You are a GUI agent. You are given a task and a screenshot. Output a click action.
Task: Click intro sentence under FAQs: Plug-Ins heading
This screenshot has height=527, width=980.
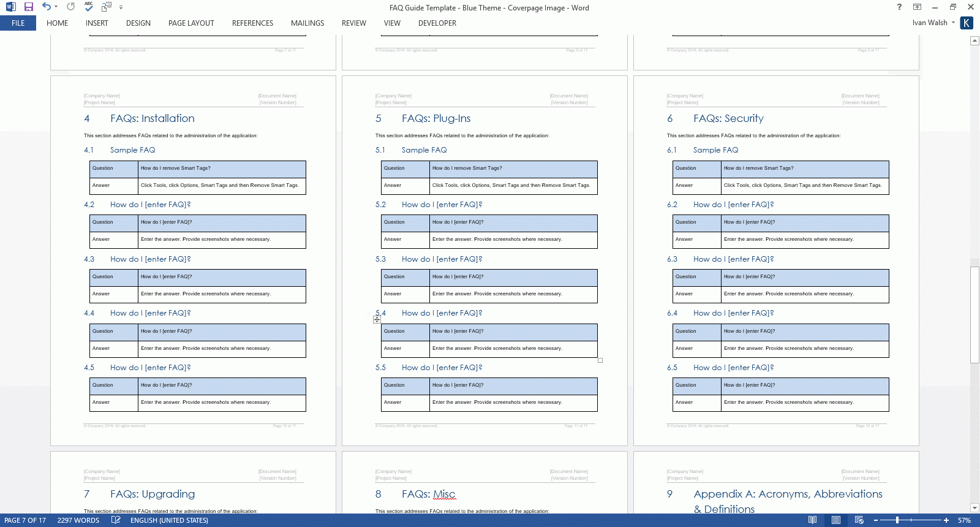coord(462,135)
